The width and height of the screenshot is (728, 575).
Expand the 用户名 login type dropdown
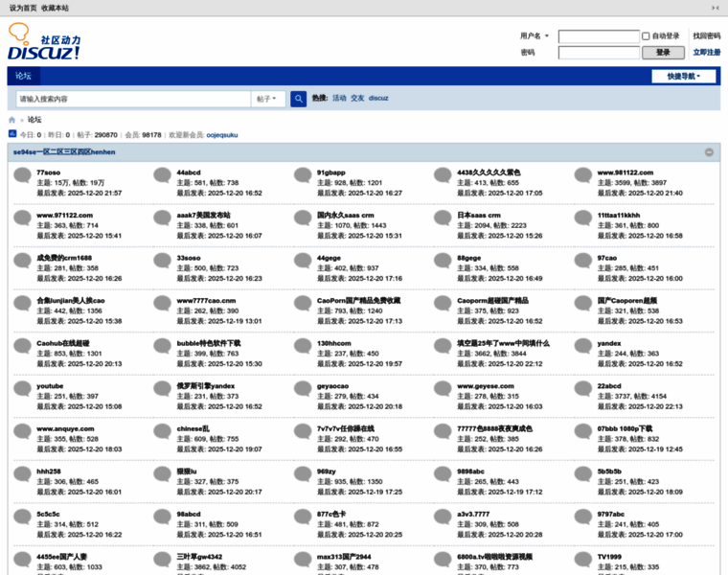(x=536, y=36)
